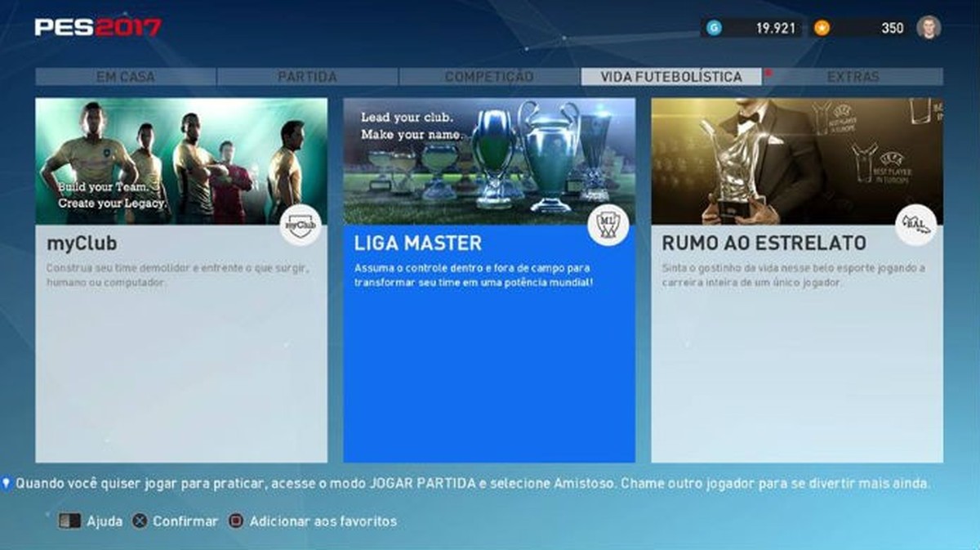Image resolution: width=980 pixels, height=550 pixels.
Task: Select the myClub mode title
Action: click(82, 244)
